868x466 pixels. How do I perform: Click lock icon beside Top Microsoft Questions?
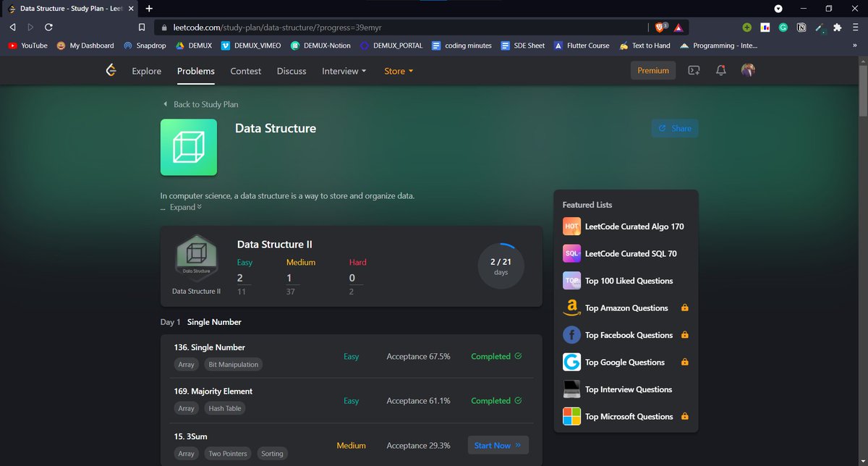click(685, 416)
